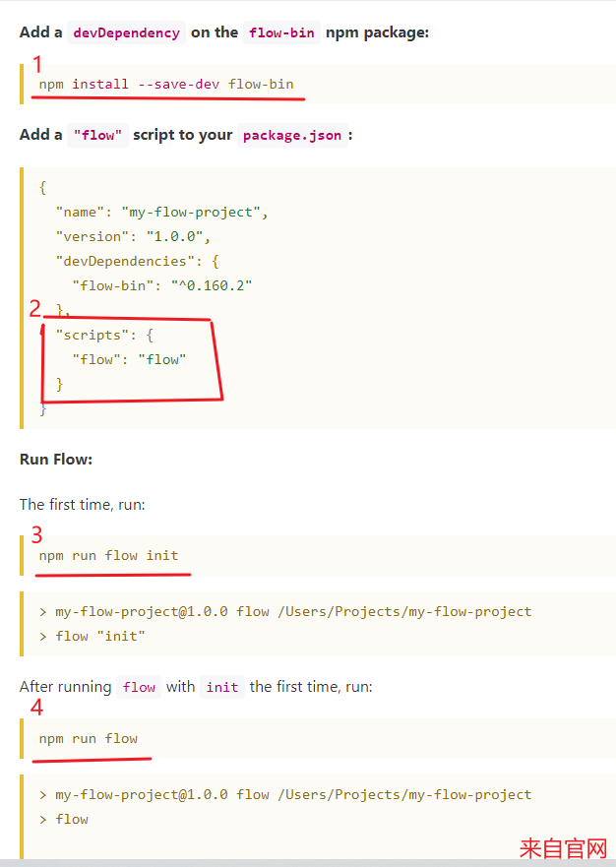Click 'Add a' text before devDependency
Screen dimensions: 616x867
click(x=41, y=32)
